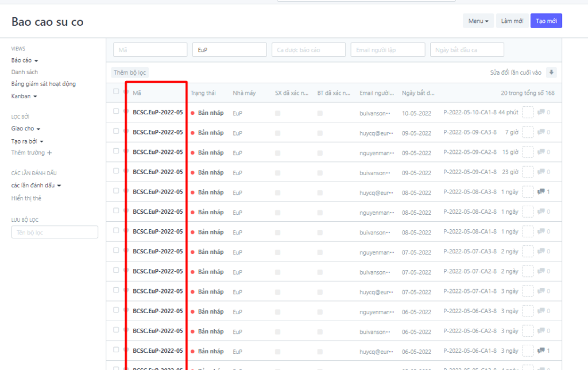
Task: Click the like heart in list header
Action: tap(126, 92)
